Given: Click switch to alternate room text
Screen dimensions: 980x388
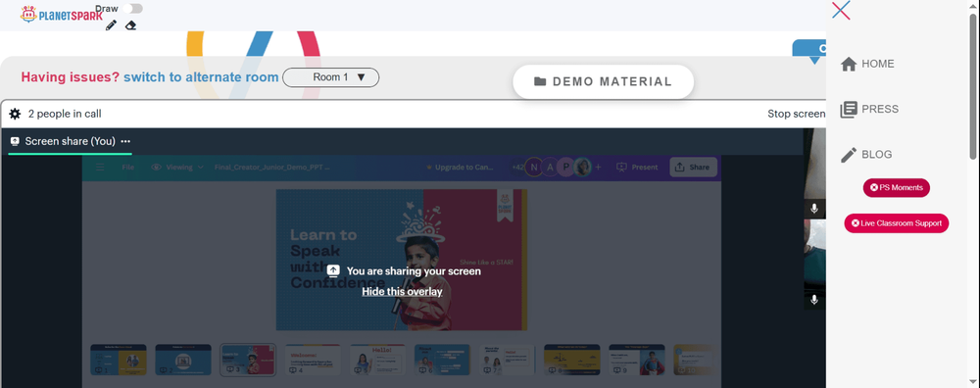Looking at the screenshot, I should (x=201, y=77).
